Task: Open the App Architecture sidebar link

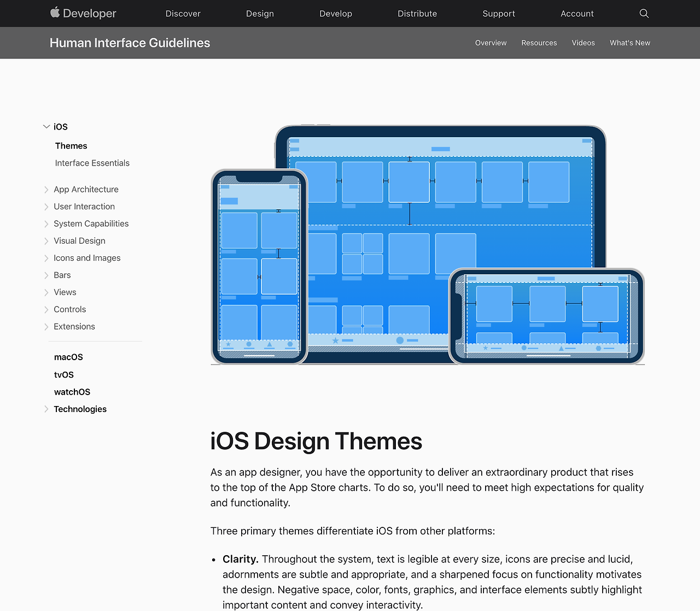Action: point(86,190)
